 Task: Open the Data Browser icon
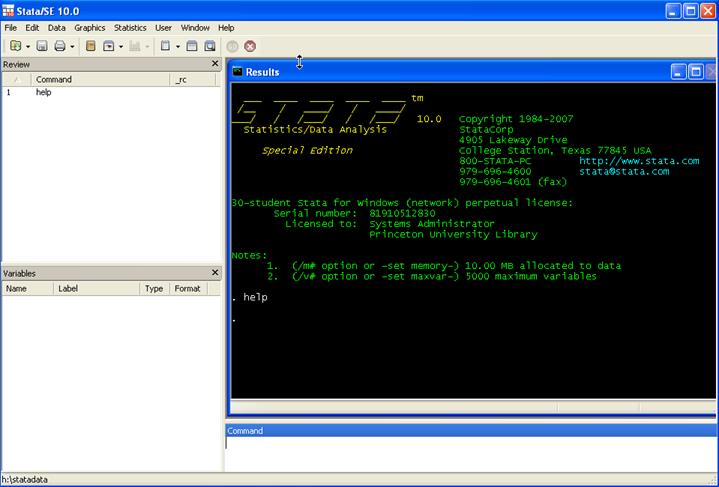(210, 46)
